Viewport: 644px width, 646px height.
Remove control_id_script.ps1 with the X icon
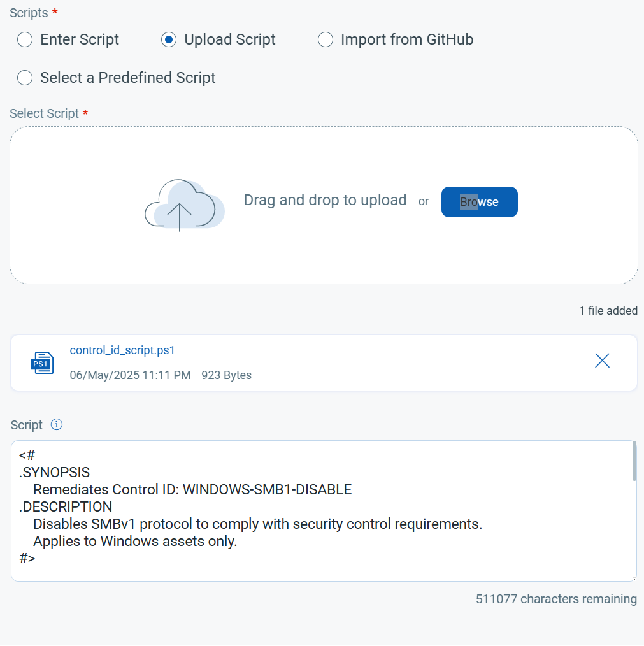602,361
